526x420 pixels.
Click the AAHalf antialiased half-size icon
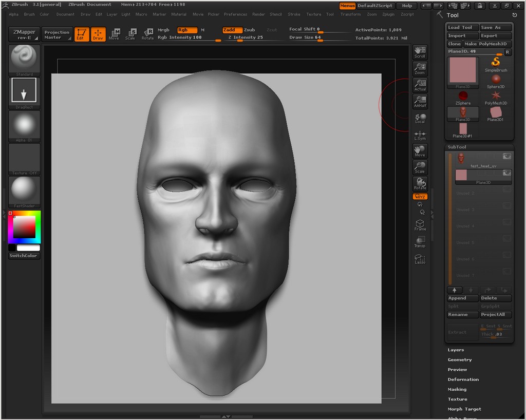click(x=420, y=101)
